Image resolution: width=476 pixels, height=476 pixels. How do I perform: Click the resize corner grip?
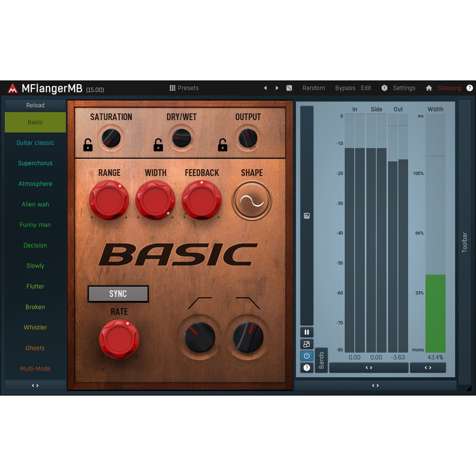(469, 388)
